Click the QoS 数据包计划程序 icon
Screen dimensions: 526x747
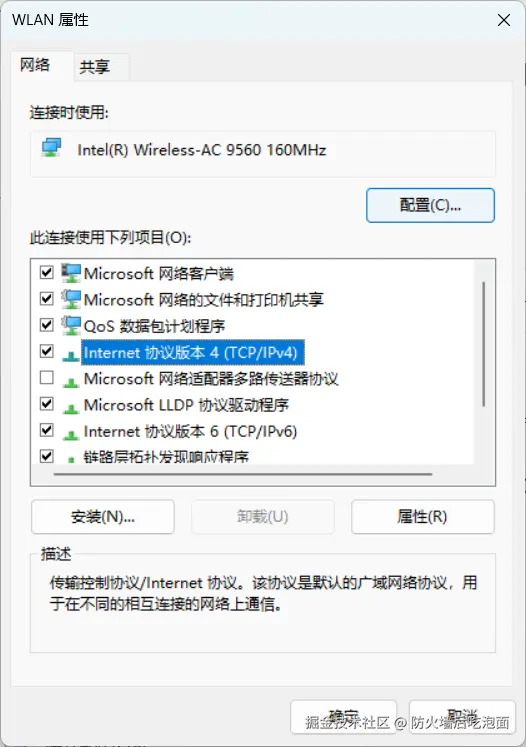pos(71,325)
